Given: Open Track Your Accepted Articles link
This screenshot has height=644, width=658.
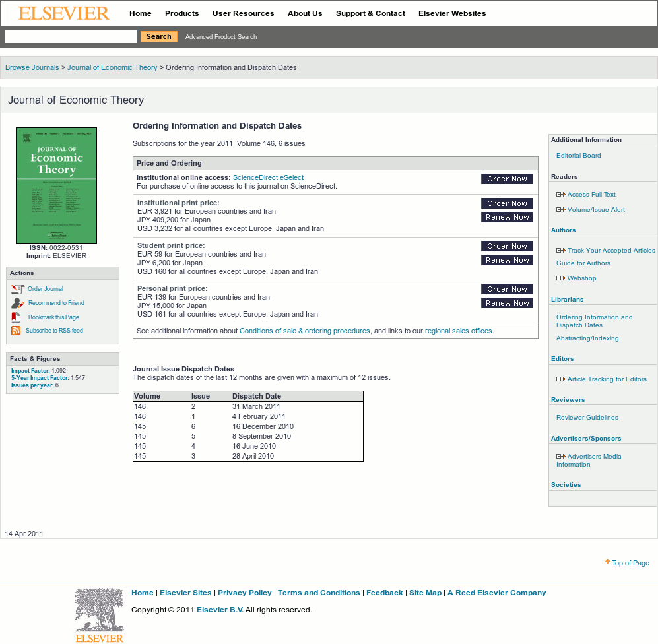Looking at the screenshot, I should pos(611,251).
